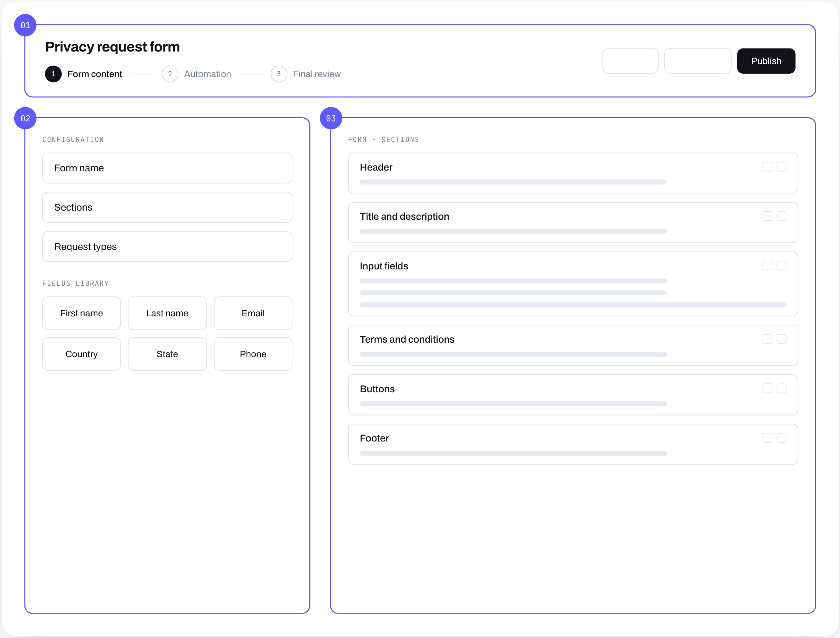Switch to the Automation step
Viewport: 840px width, 638px height.
point(196,74)
